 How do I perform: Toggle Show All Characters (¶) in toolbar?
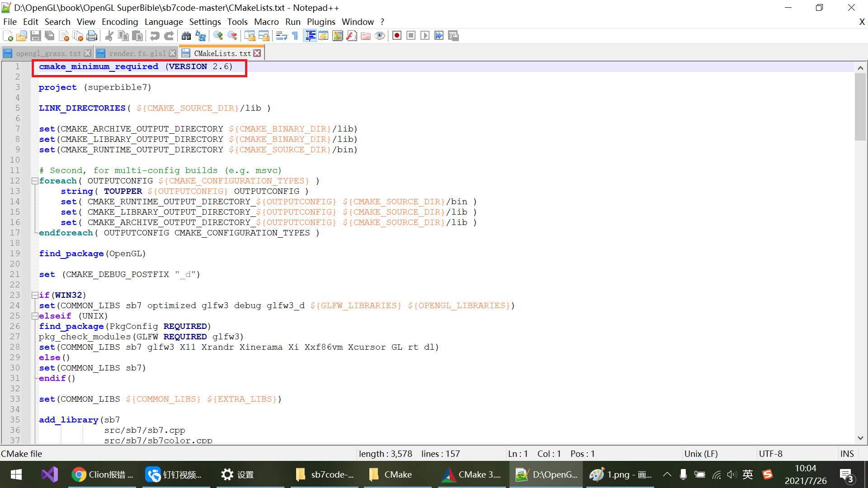(x=294, y=36)
